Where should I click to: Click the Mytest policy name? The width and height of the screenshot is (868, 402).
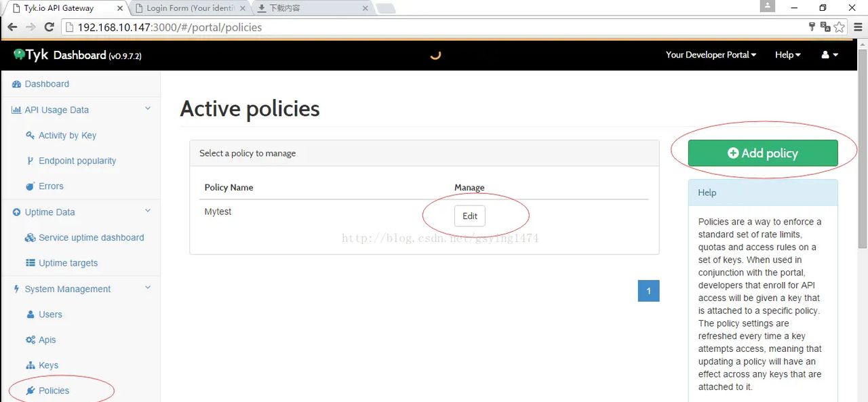pos(218,212)
